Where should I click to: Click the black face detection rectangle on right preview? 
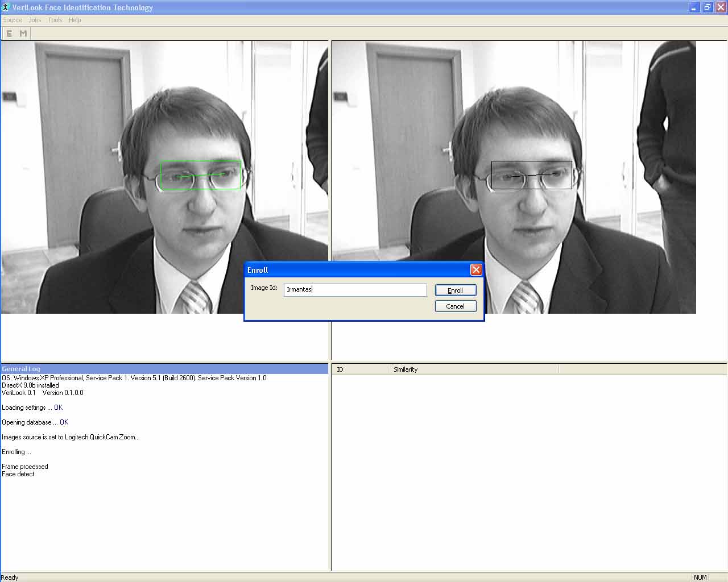(x=531, y=174)
